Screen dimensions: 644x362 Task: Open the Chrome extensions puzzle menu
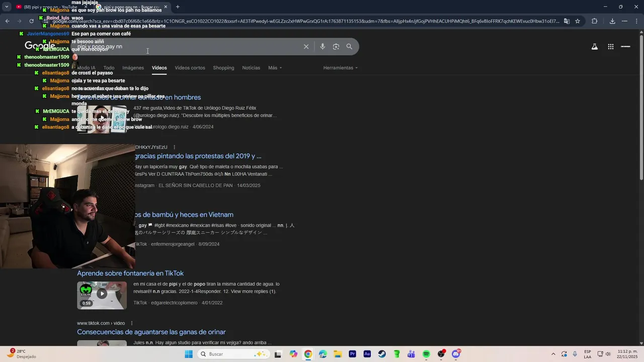coord(594,21)
